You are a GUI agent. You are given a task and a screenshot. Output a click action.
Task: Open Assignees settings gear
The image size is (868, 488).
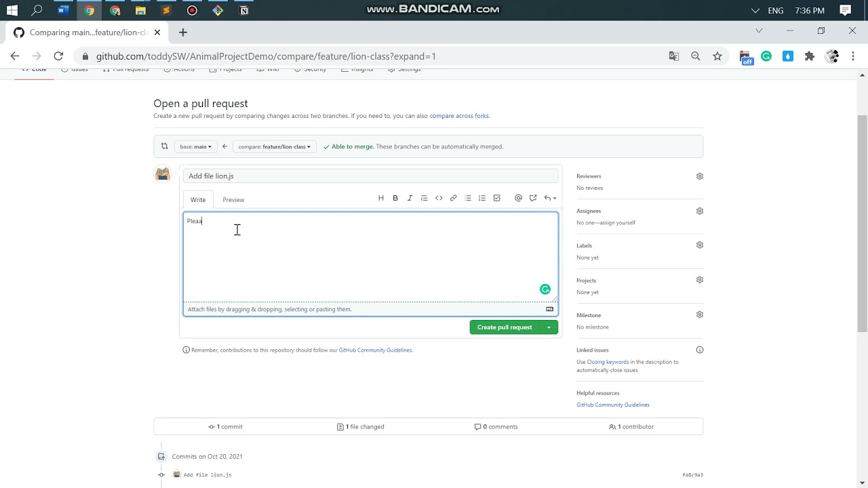[700, 211]
